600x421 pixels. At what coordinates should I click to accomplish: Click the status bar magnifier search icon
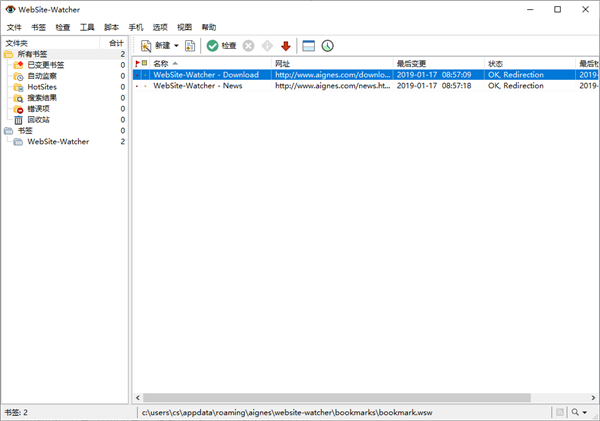pyautogui.click(x=575, y=412)
